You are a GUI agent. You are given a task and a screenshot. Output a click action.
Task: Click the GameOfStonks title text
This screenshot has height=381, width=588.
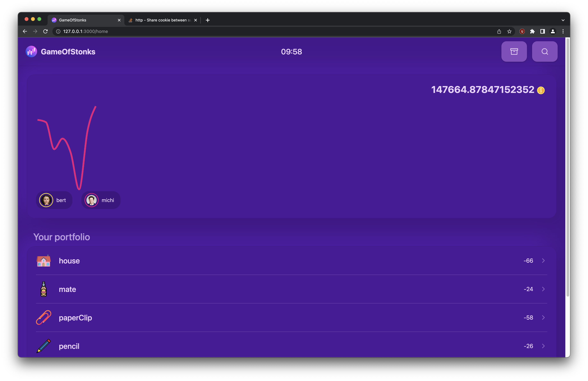coord(68,52)
